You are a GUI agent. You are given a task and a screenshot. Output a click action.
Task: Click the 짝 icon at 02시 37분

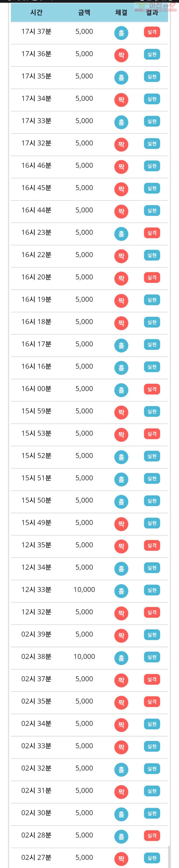[121, 680]
